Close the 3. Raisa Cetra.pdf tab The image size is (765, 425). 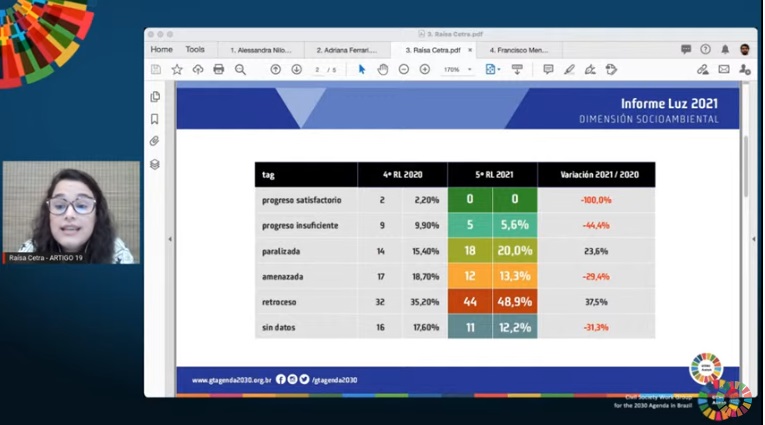point(470,50)
